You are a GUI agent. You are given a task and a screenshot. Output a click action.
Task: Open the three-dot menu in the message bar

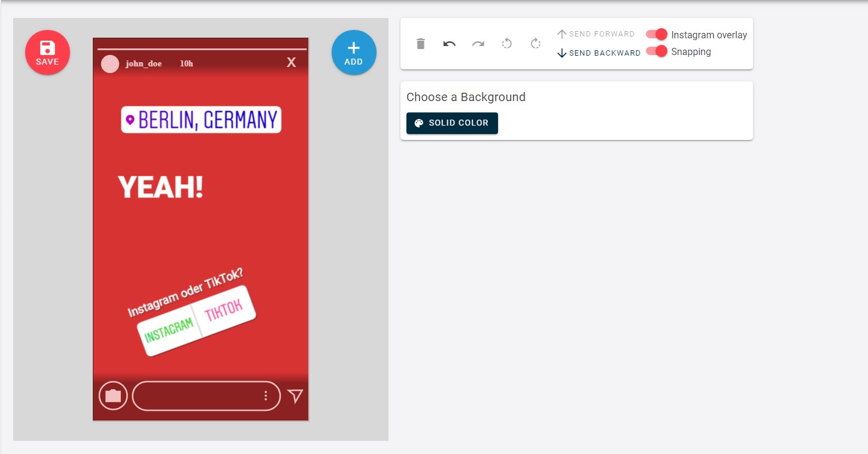point(265,395)
